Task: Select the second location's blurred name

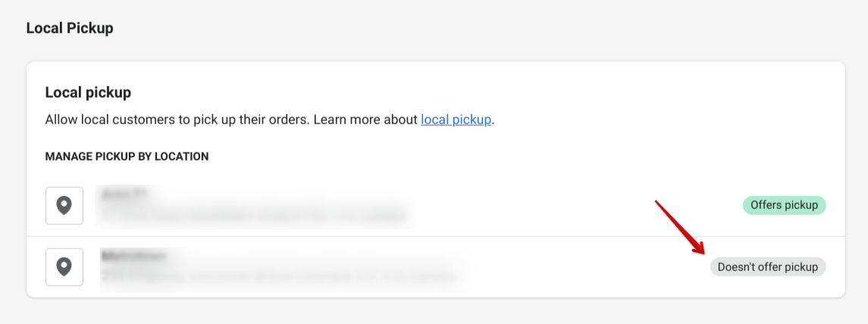Action: point(133,256)
